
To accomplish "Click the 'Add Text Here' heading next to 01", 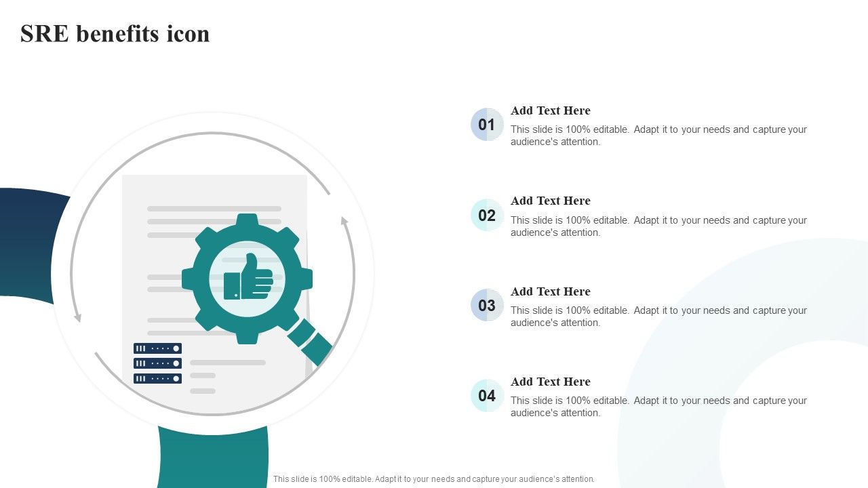I will 551,110.
